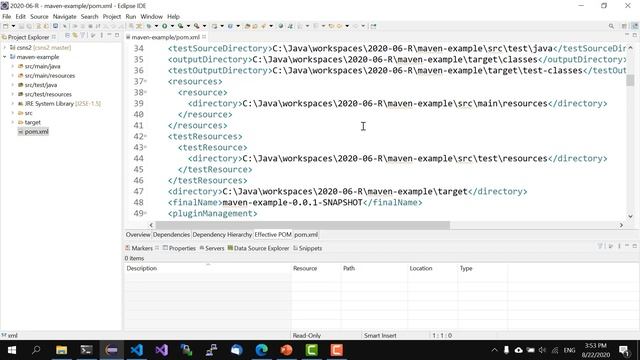
Task: Click the editor horizontal scrollbar thumb
Action: coord(302,225)
